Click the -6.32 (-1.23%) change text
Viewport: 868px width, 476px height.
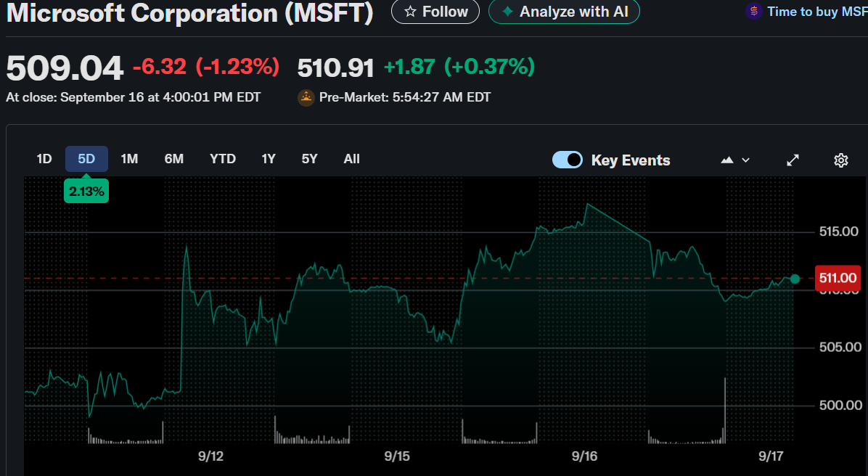click(x=206, y=67)
